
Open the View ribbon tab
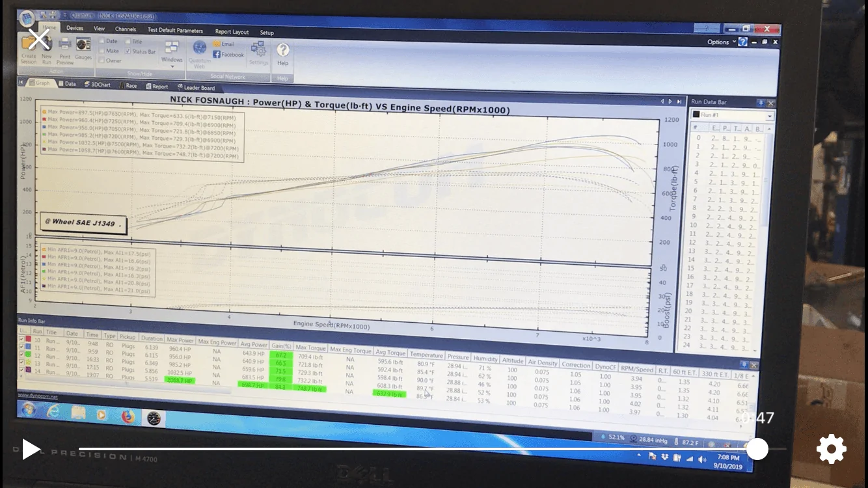[99, 29]
